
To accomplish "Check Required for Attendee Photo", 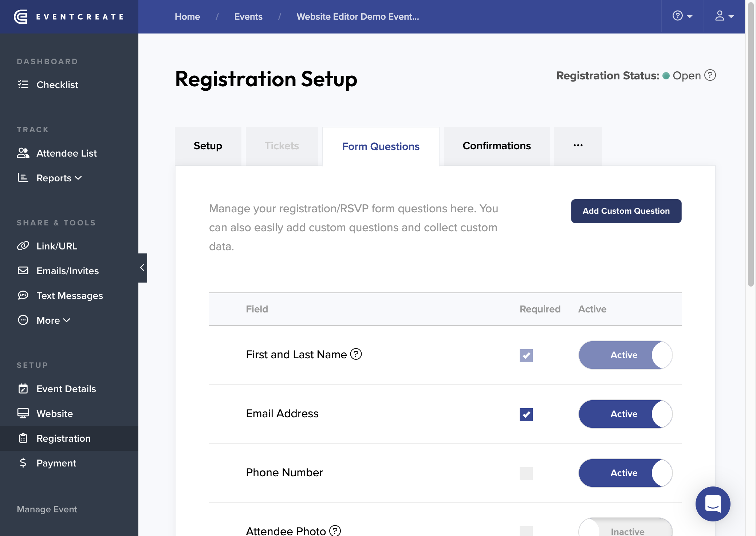I will [x=526, y=531].
